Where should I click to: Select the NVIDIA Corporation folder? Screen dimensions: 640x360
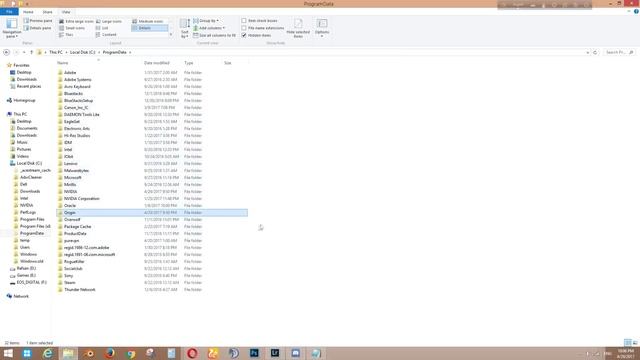click(x=152, y=199)
